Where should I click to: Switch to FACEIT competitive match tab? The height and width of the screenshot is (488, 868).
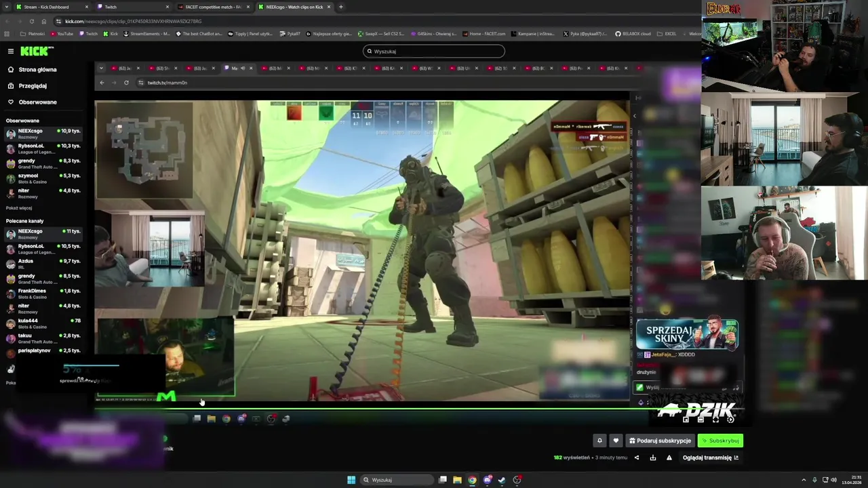click(213, 7)
